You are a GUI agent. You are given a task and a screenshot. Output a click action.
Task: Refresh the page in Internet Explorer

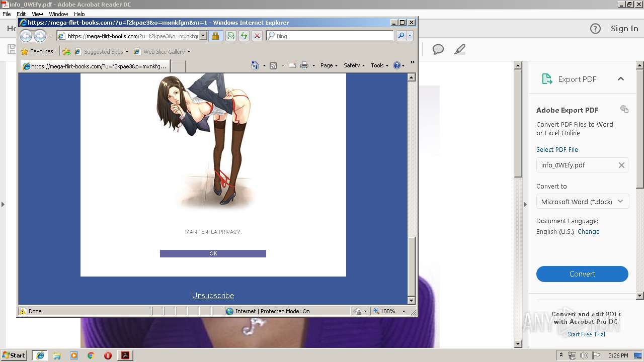[244, 36]
